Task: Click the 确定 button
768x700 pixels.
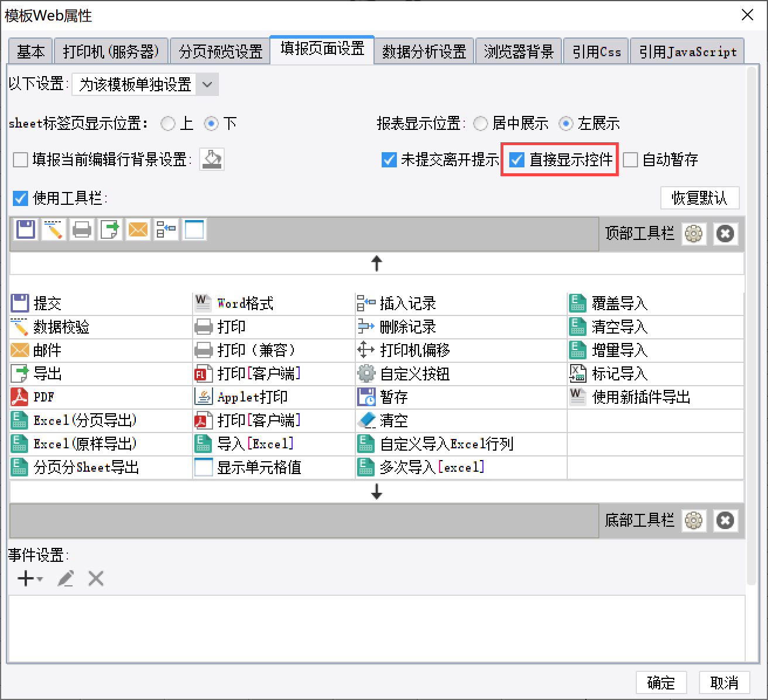Action: click(x=661, y=682)
